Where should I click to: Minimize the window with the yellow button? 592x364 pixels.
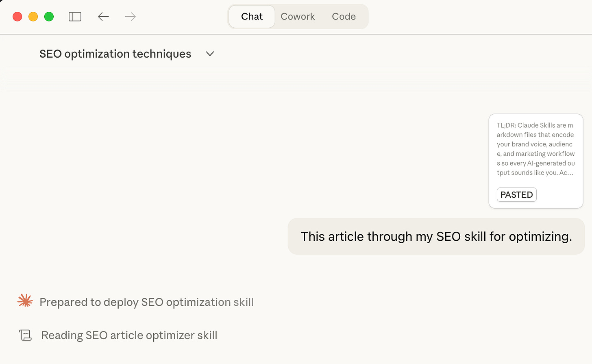point(33,17)
